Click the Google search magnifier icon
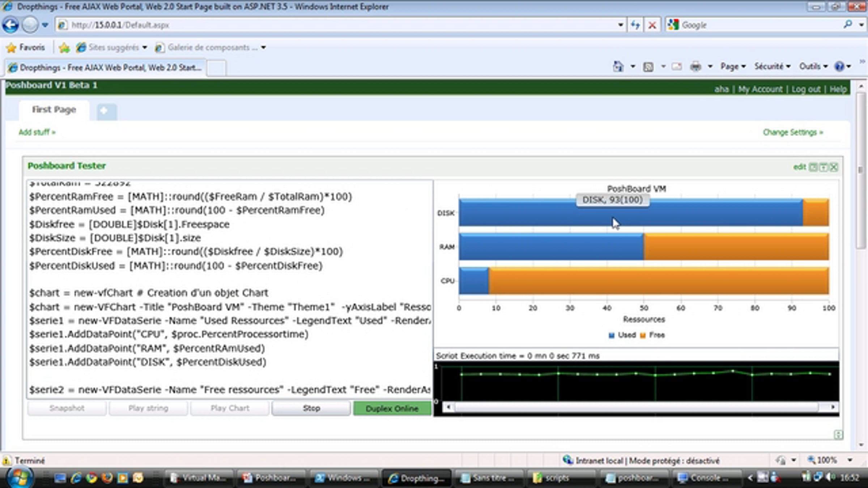The image size is (868, 488). (847, 25)
